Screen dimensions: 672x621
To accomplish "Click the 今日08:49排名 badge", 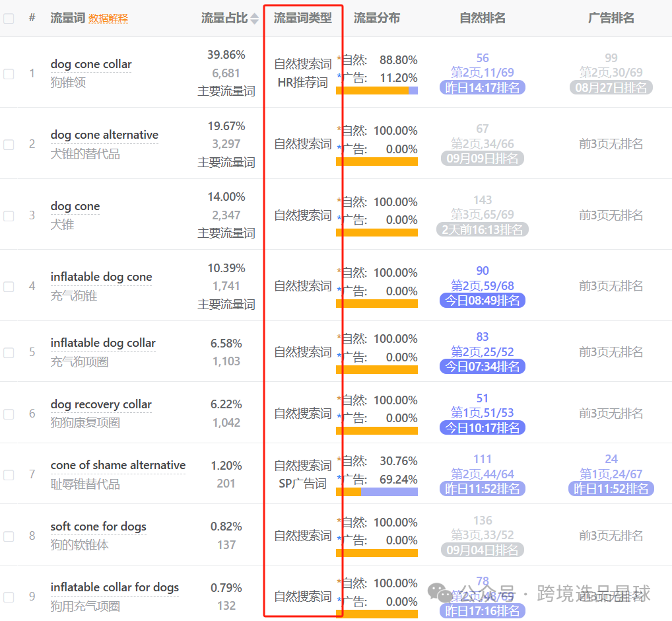I will (483, 300).
